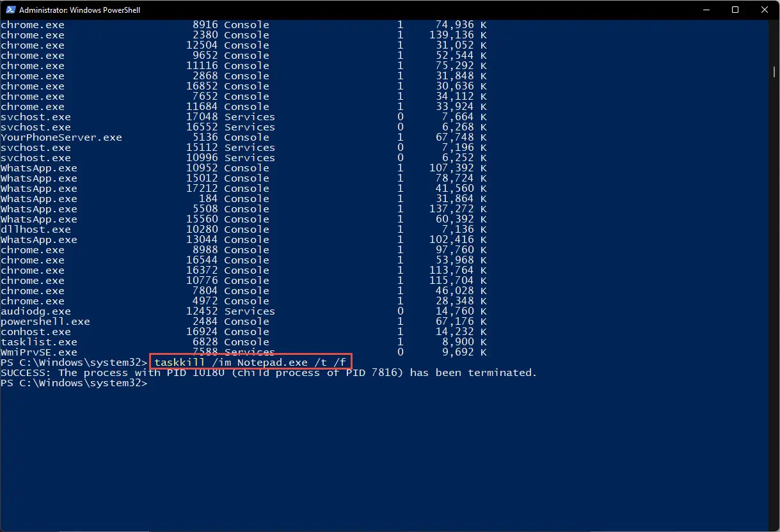Minimize the Windows PowerShell window
Viewport: 780px width, 532px height.
click(x=706, y=10)
